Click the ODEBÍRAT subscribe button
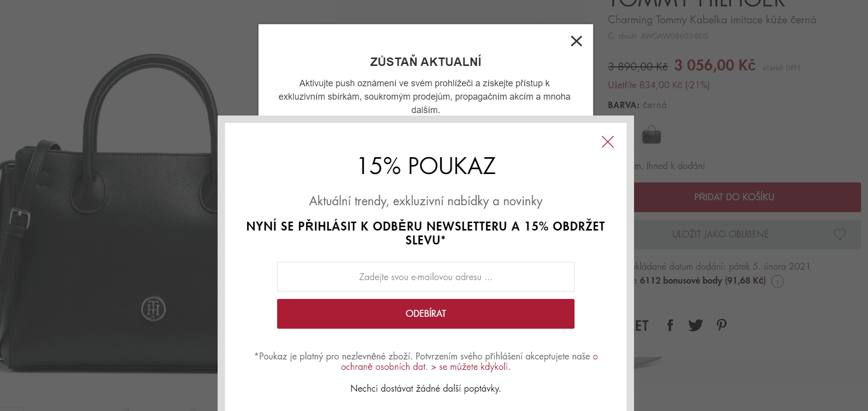The width and height of the screenshot is (868, 411). coord(426,314)
